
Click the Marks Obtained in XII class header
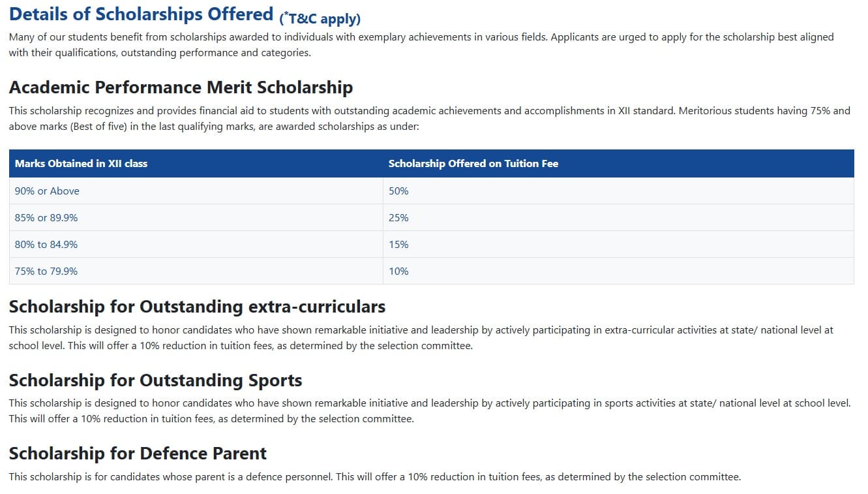point(81,164)
